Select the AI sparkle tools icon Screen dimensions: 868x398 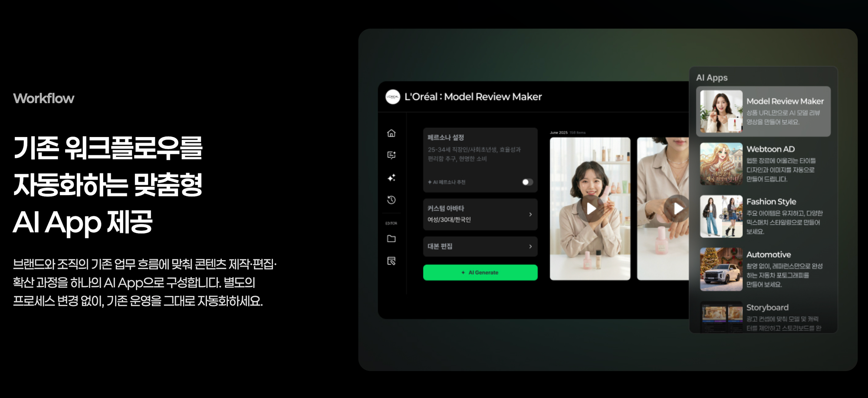(x=391, y=178)
